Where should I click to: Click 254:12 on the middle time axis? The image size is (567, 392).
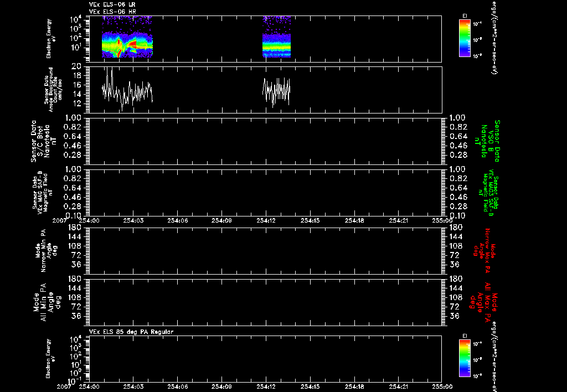coord(266,220)
